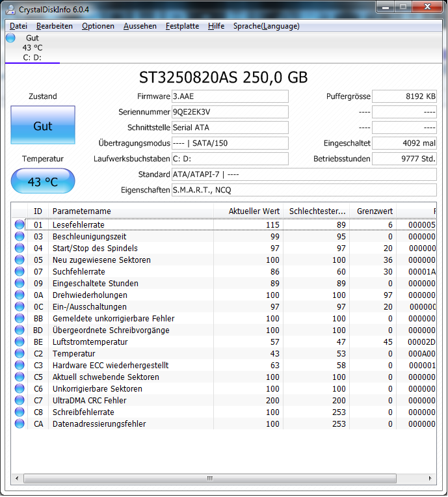
Task: Click status orb for Suchfehlerrate row
Action: (20, 271)
